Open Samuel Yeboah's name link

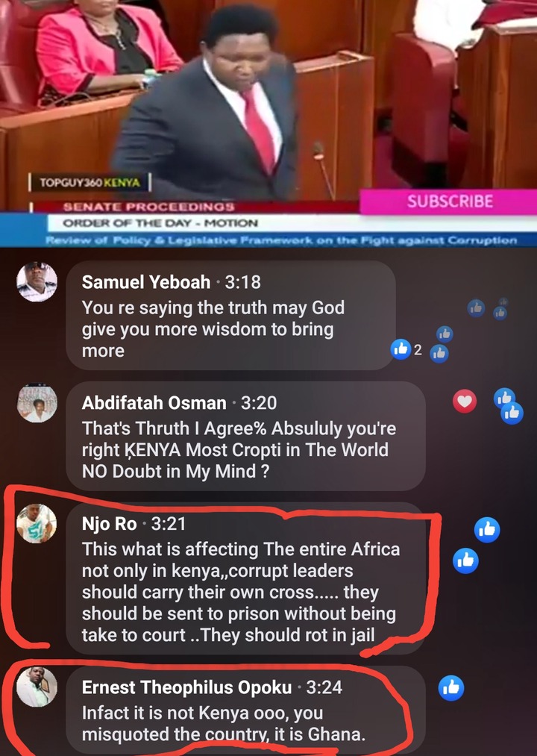pos(146,282)
